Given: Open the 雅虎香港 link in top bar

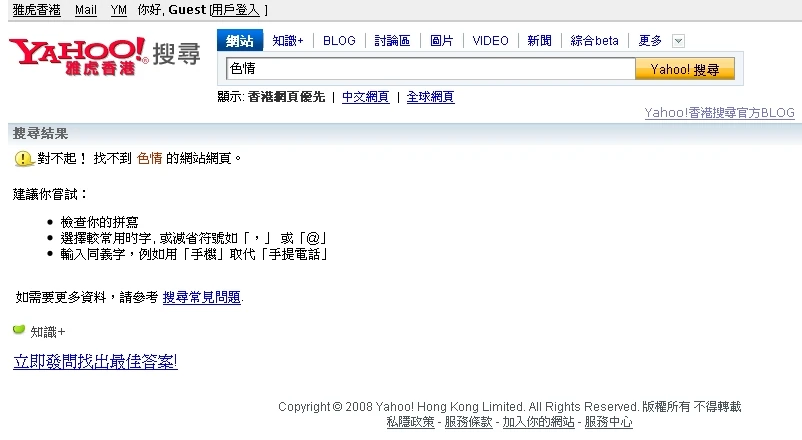Looking at the screenshot, I should pyautogui.click(x=36, y=10).
